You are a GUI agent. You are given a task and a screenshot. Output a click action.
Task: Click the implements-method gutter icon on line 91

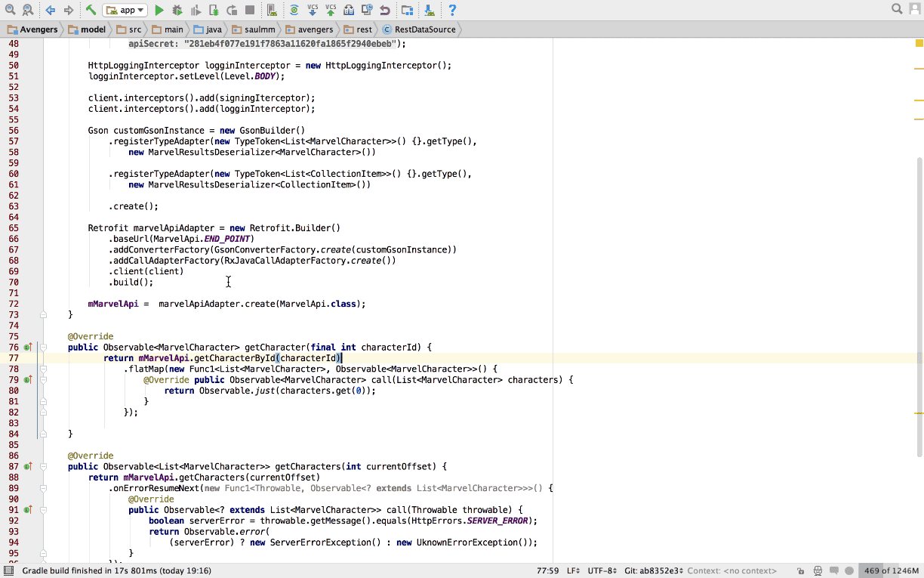coord(28,510)
